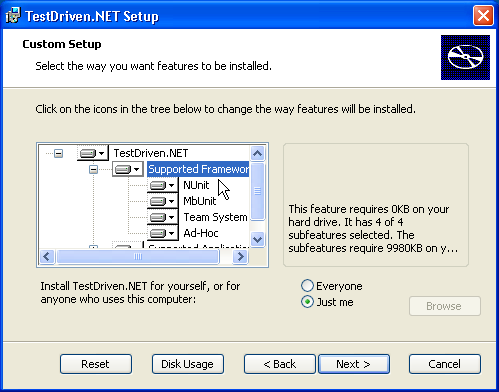Click the Next > button
Image resolution: width=499 pixels, height=392 pixels.
(354, 364)
